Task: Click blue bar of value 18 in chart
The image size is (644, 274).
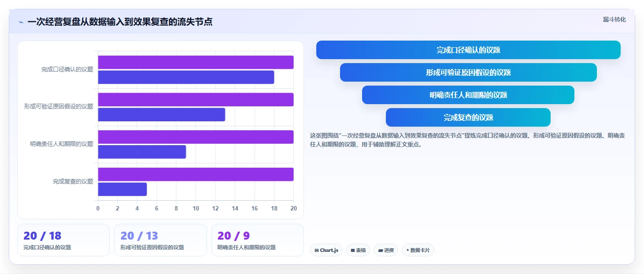Action: [186, 77]
